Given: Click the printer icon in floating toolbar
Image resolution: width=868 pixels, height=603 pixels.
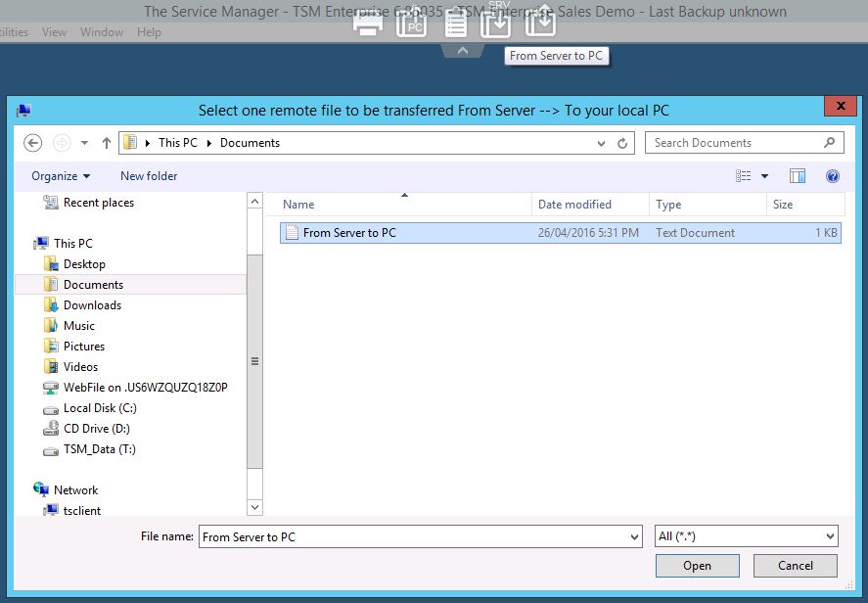Looking at the screenshot, I should [x=368, y=23].
